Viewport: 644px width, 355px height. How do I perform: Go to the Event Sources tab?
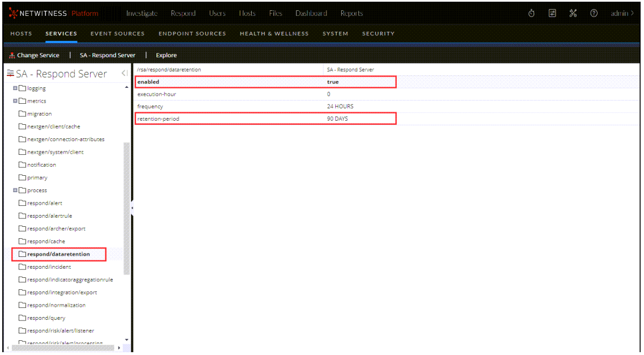pyautogui.click(x=117, y=33)
